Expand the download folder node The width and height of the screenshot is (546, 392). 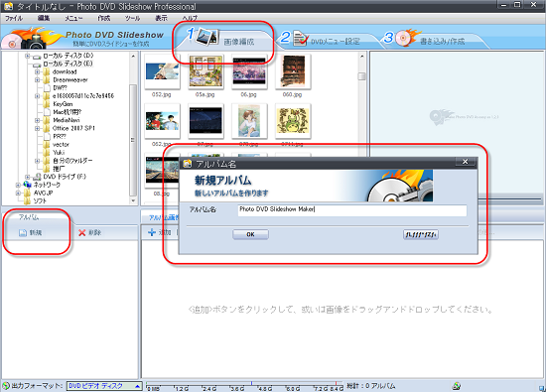click(x=38, y=71)
